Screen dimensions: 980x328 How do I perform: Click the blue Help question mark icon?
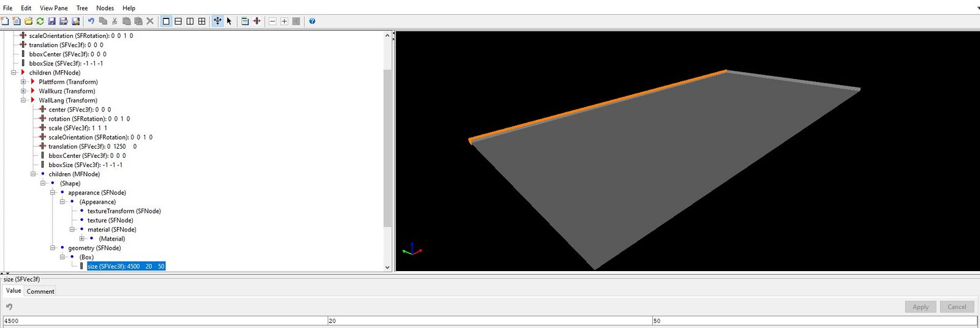click(x=312, y=21)
